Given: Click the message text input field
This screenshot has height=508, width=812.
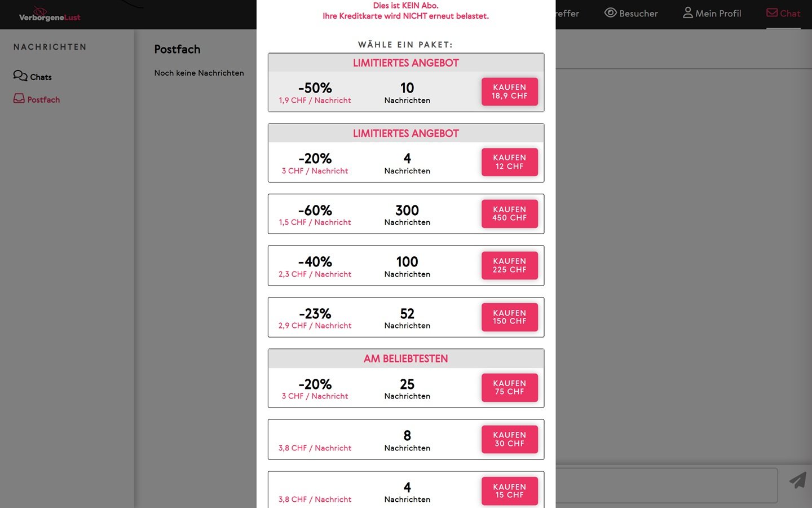Looking at the screenshot, I should (x=667, y=485).
